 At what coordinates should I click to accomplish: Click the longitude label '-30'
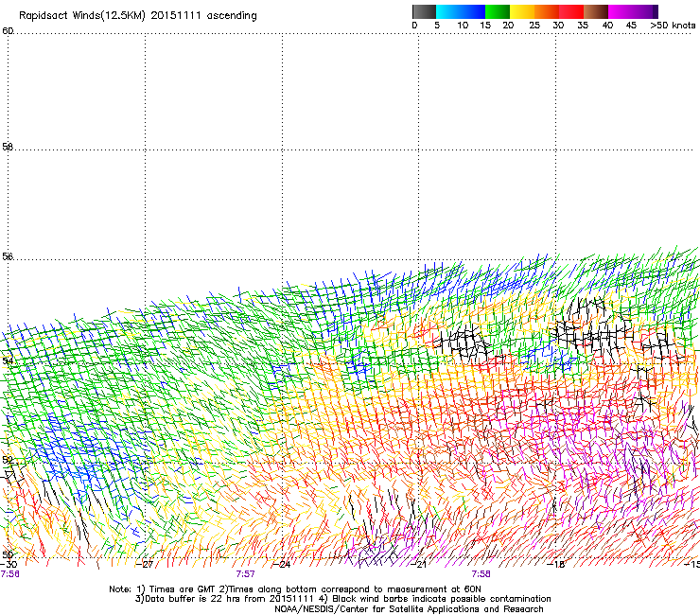pyautogui.click(x=9, y=565)
